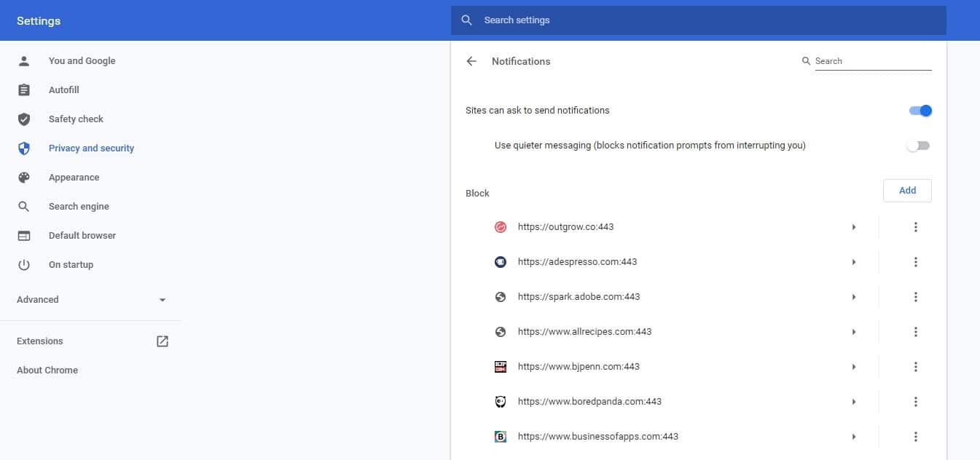Expand details for adespresso.com blocked site
980x460 pixels.
coord(854,261)
